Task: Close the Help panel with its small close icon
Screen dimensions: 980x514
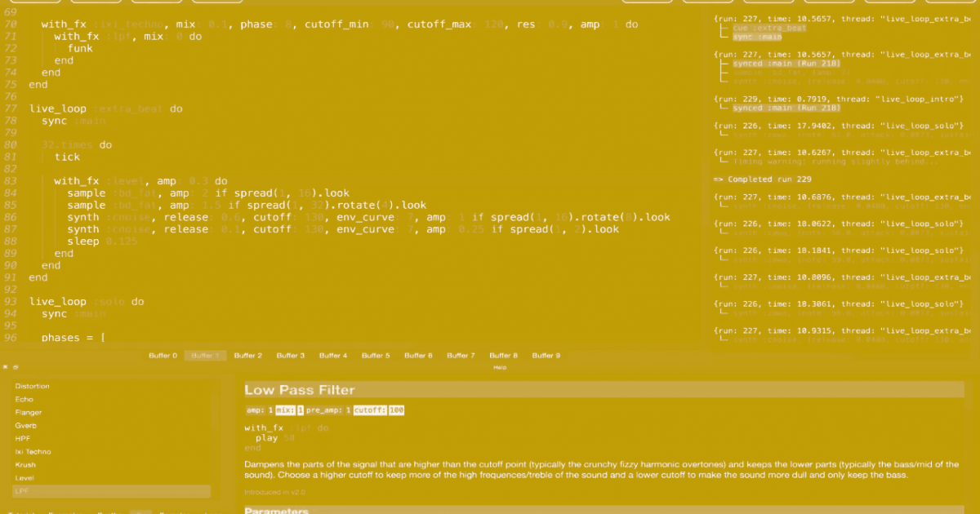Action: (7, 368)
